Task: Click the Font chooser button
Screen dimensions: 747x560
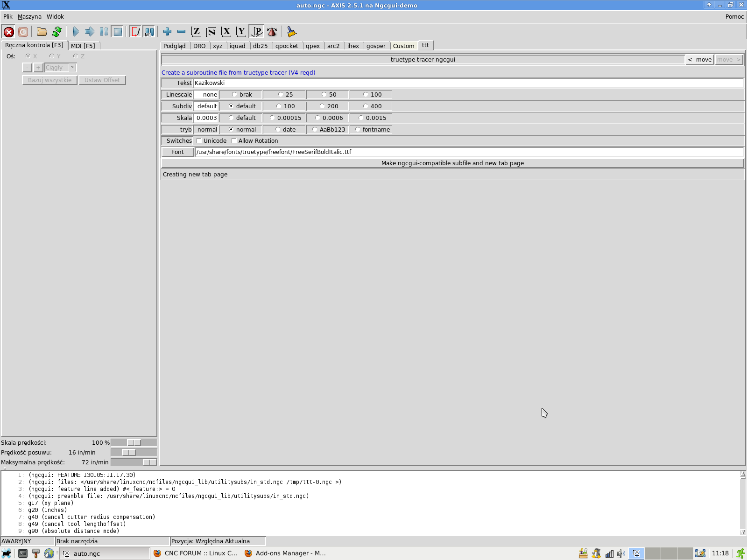Action: 177,152
